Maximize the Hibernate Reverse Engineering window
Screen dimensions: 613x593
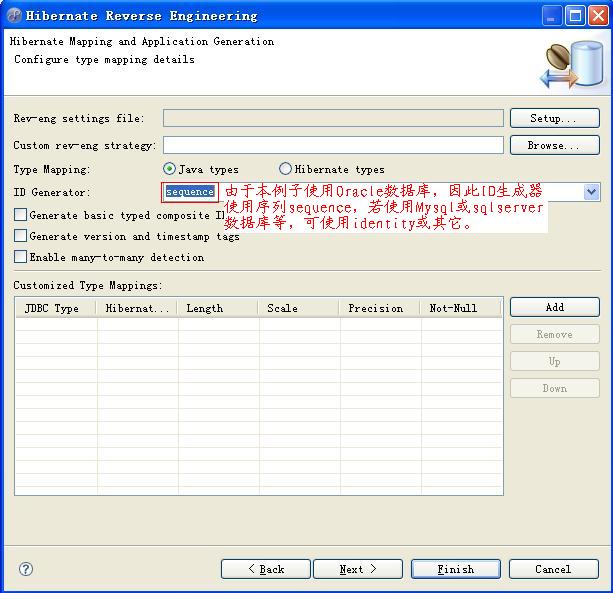click(x=575, y=16)
